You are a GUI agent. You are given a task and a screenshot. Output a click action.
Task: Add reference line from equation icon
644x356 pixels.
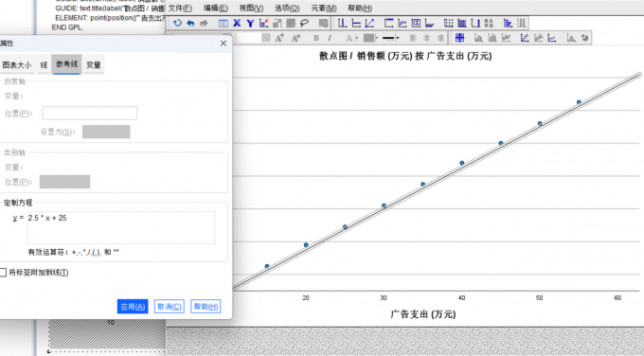coord(369,23)
